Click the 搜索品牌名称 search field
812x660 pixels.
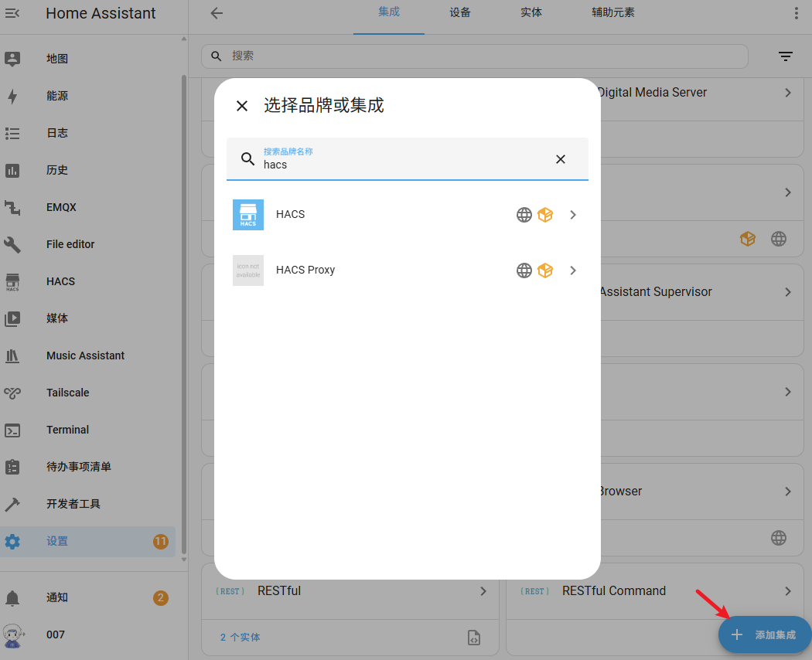tap(402, 164)
